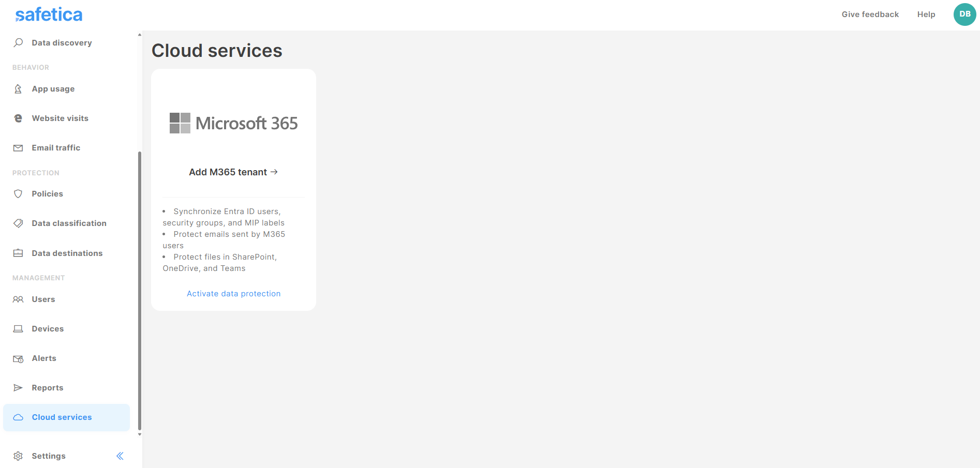Click Add M365 tenant button
Image resolution: width=980 pixels, height=468 pixels.
(233, 172)
